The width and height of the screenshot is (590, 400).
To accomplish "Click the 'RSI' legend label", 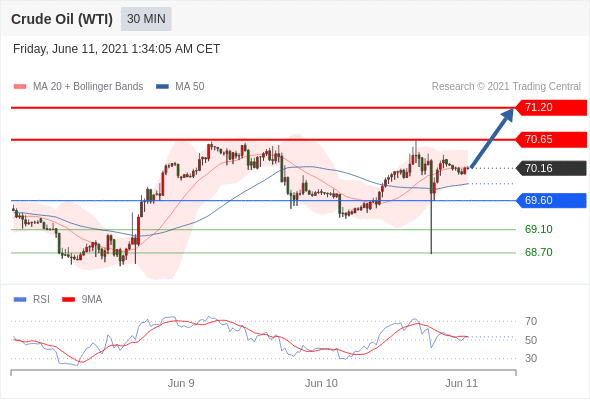I will click(x=41, y=300).
